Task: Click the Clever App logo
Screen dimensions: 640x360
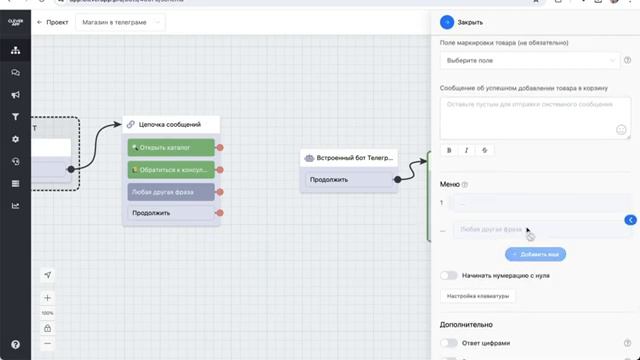Action: pos(16,22)
